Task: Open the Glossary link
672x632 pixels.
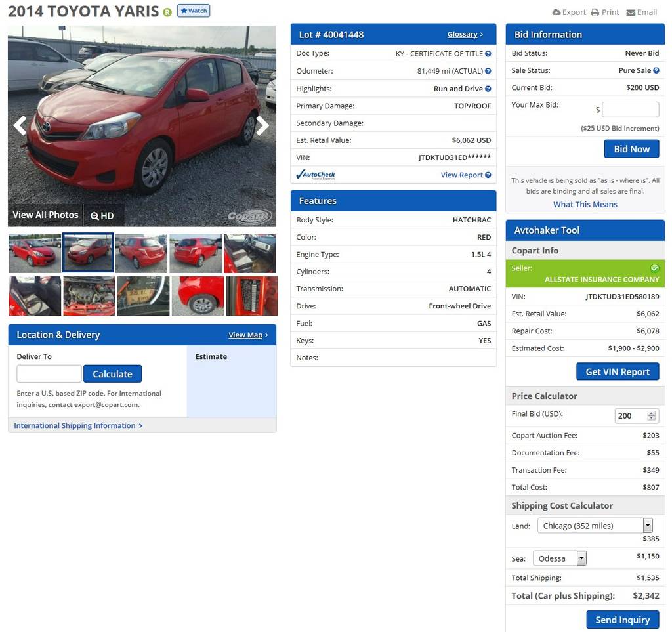Action: [x=463, y=34]
